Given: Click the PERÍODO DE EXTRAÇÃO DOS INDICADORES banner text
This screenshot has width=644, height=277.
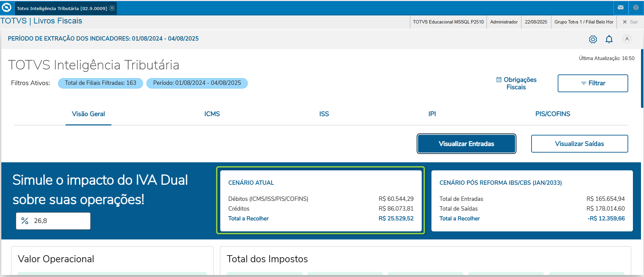Looking at the screenshot, I should pyautogui.click(x=103, y=39).
